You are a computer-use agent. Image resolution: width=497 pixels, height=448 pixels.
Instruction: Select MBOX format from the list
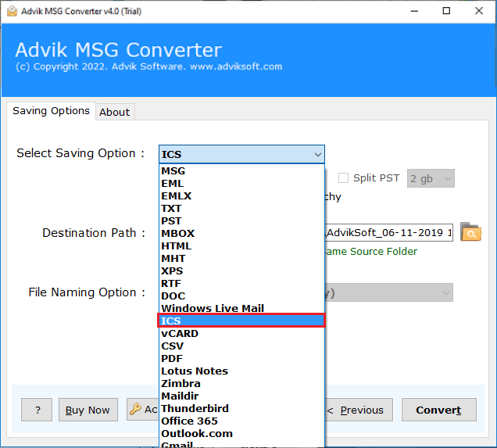tap(177, 233)
